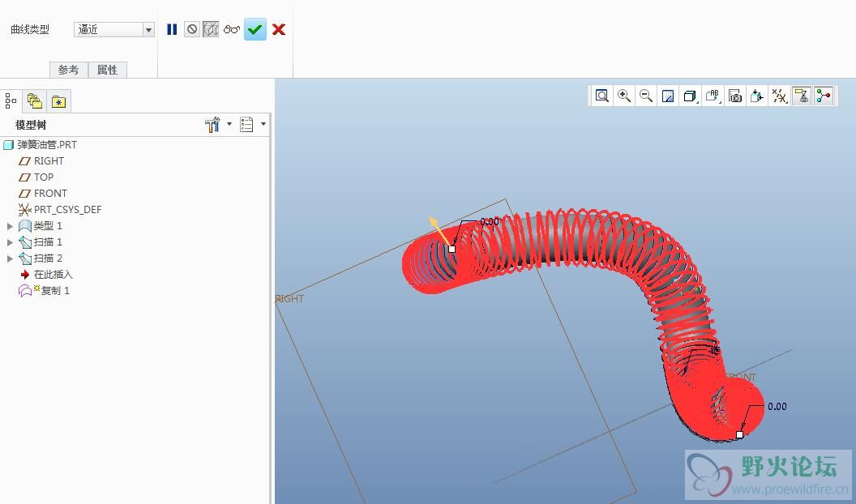Click RIGHT plane icon in model tree
Viewport: 856px width, 504px height.
pos(24,161)
